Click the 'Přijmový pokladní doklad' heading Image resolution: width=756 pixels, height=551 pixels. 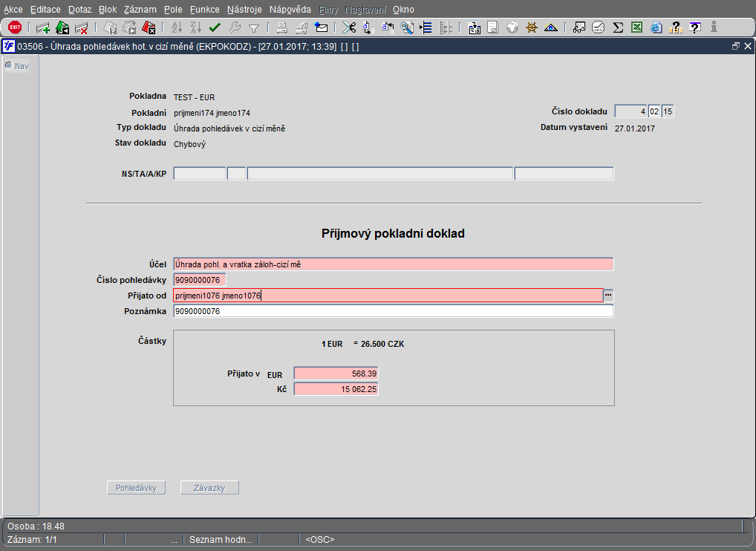coord(393,233)
